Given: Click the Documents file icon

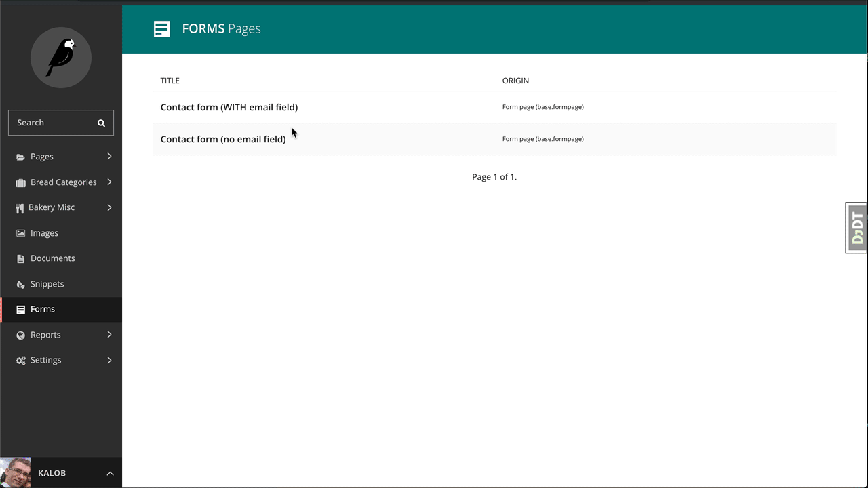Looking at the screenshot, I should (20, 258).
